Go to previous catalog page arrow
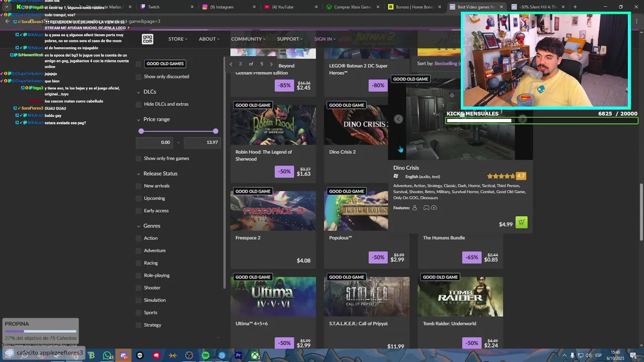This screenshot has height=362, width=644. 231,64
